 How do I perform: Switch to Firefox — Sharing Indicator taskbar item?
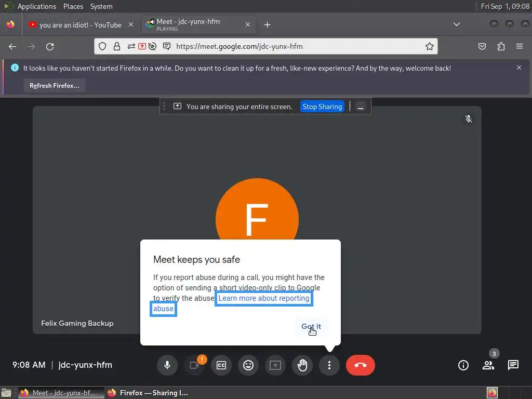tap(148, 393)
